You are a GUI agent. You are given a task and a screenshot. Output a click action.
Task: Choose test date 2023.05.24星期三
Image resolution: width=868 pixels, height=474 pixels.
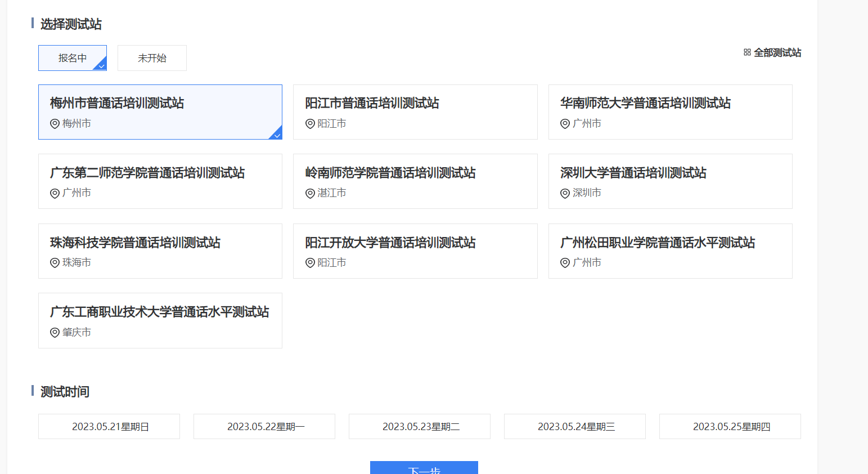[x=575, y=427]
